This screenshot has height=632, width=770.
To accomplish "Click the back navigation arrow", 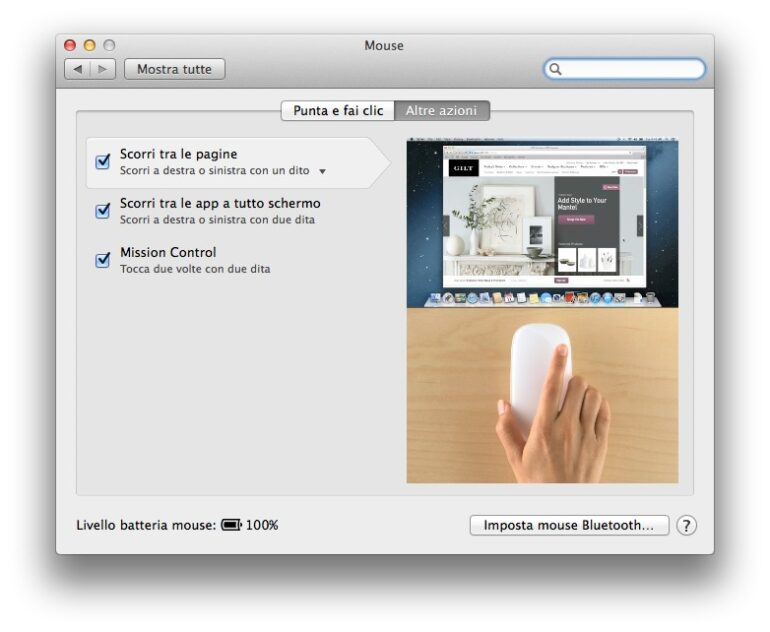I will click(78, 69).
